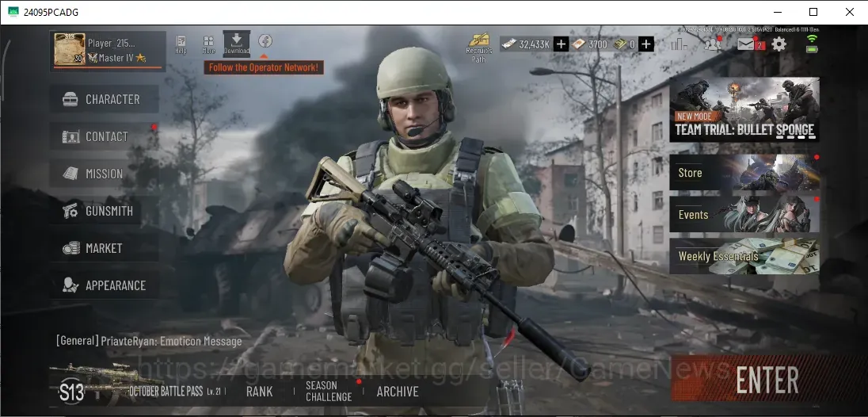Click the 3700 bonds balance
This screenshot has height=417, width=868.
(x=591, y=44)
